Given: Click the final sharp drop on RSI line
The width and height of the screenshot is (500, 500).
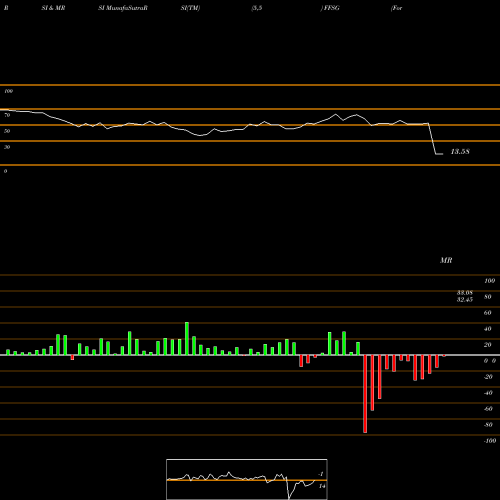Looking at the screenshot, I should [432, 139].
